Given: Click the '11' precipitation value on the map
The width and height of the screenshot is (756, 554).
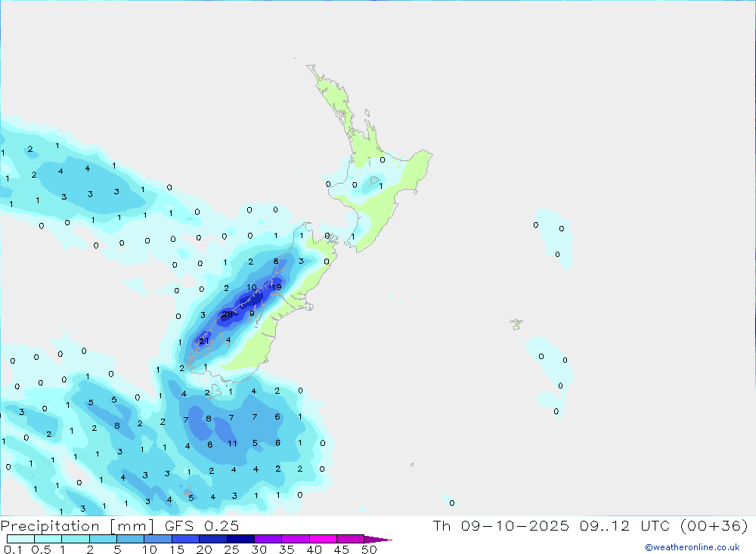Looking at the screenshot, I should 232,444.
